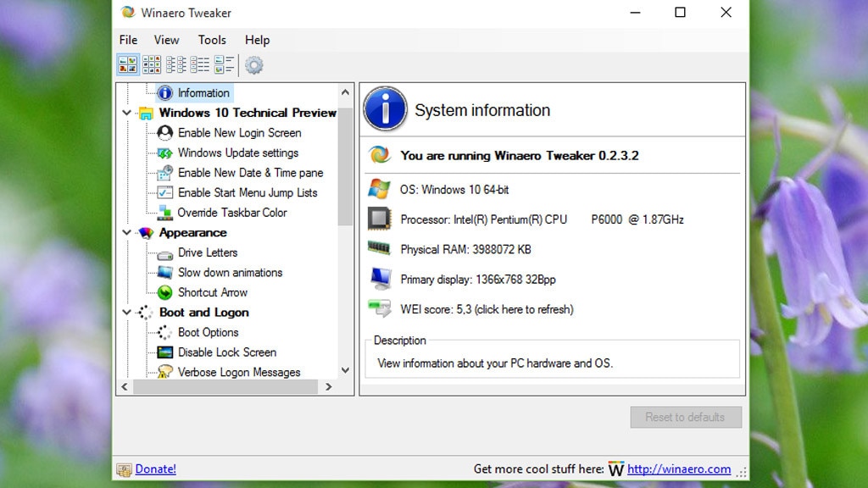Pick the list view toolbar button
Viewport: 868px width, 488px height.
pos(200,64)
